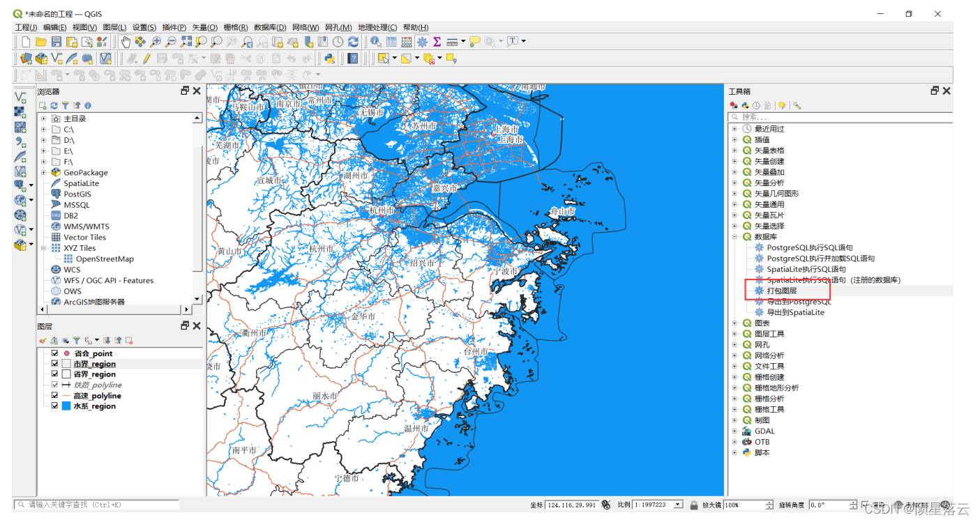
Task: Collapse the 数据库 toolbox group
Action: pos(735,236)
